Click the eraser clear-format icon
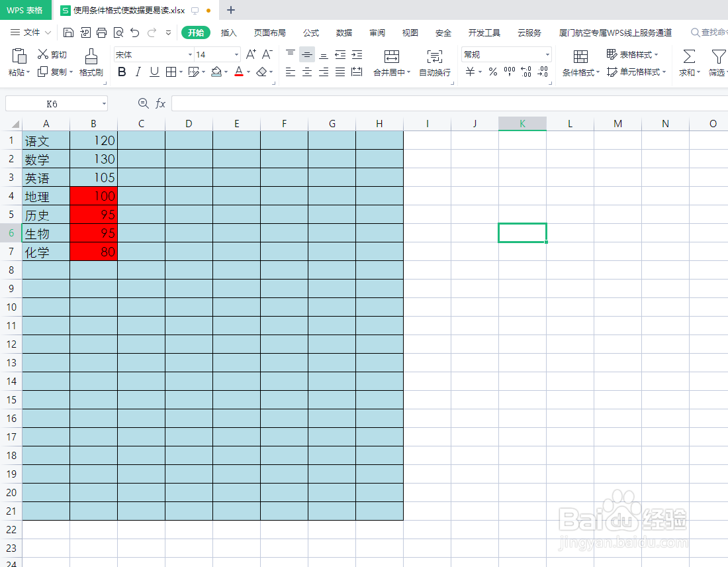This screenshot has width=728, height=567. click(261, 72)
